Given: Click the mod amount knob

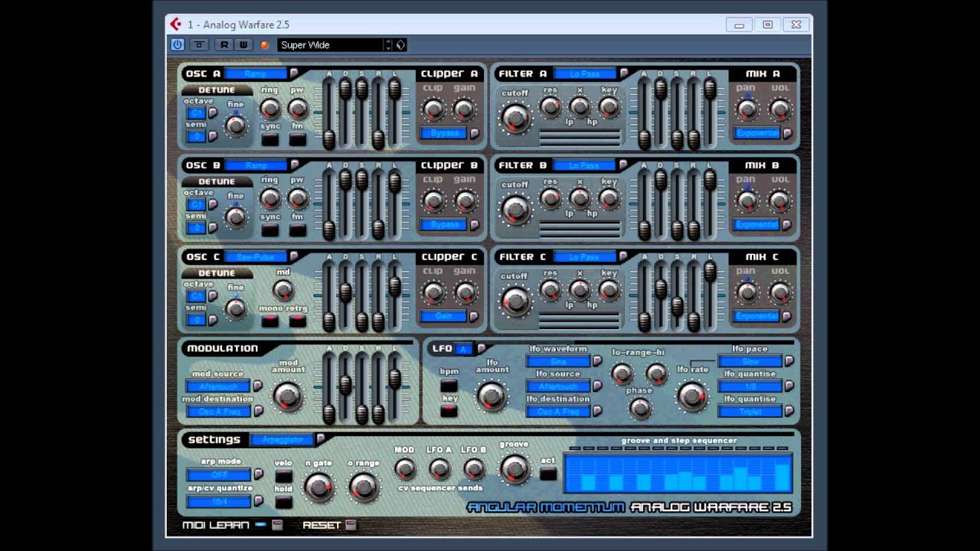Looking at the screenshot, I should [288, 396].
